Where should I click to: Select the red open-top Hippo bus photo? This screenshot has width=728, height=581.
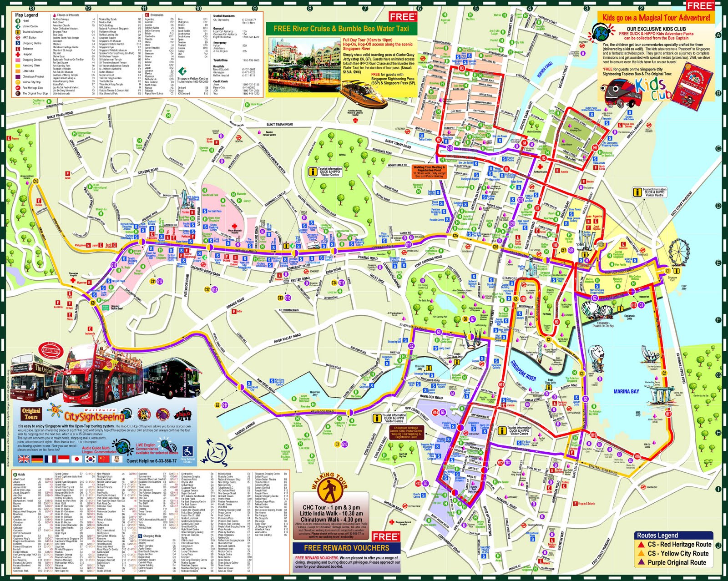tap(98, 371)
